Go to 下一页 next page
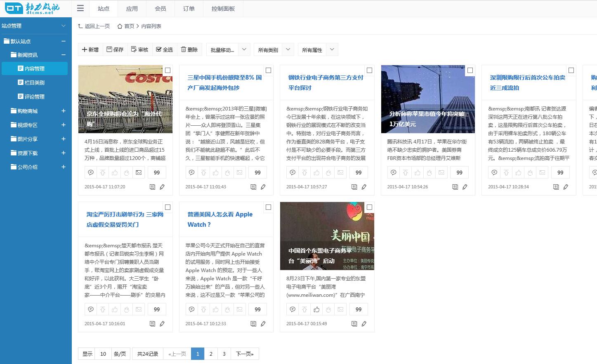Image resolution: width=597 pixels, height=364 pixels. click(x=245, y=354)
